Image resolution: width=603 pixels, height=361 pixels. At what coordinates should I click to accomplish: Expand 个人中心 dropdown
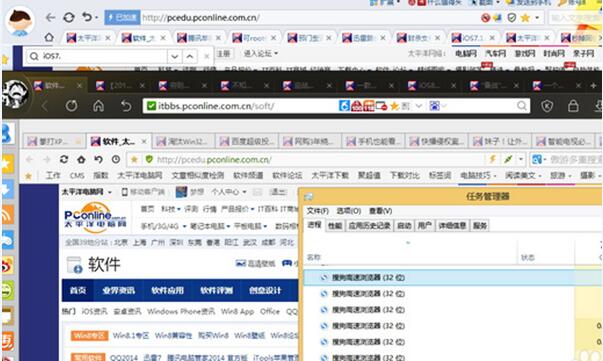click(244, 192)
